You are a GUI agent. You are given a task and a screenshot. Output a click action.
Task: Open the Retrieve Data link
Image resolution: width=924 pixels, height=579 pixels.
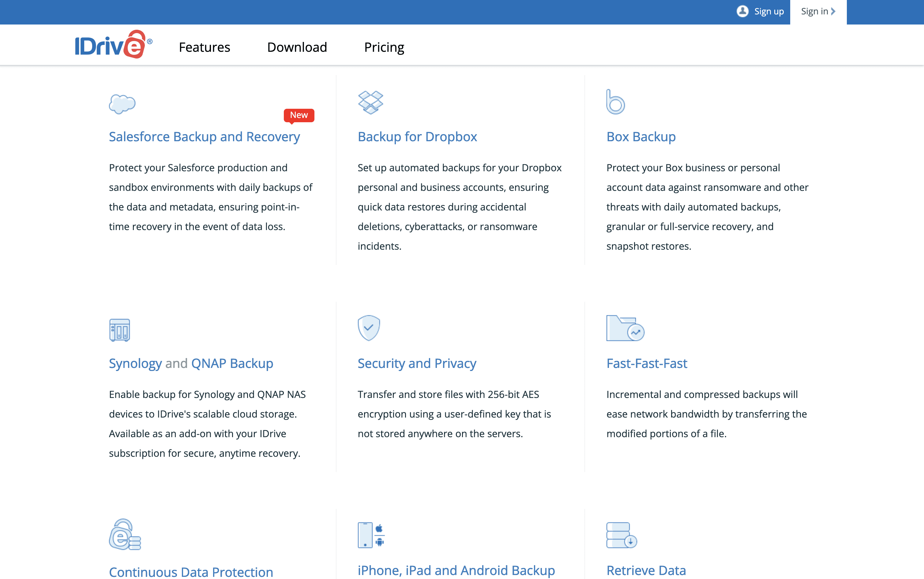[646, 570]
